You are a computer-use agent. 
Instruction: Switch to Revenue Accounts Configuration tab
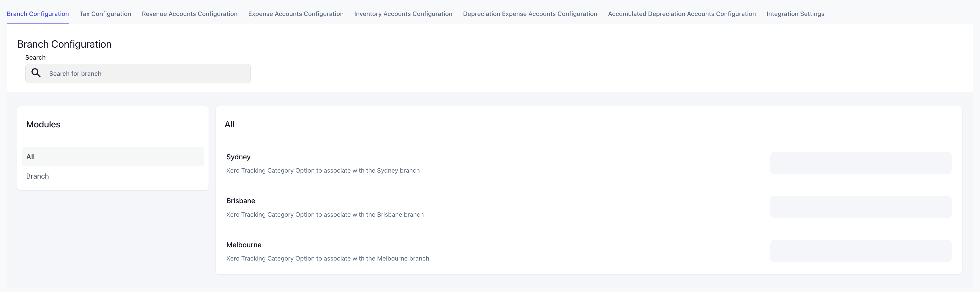coord(189,14)
